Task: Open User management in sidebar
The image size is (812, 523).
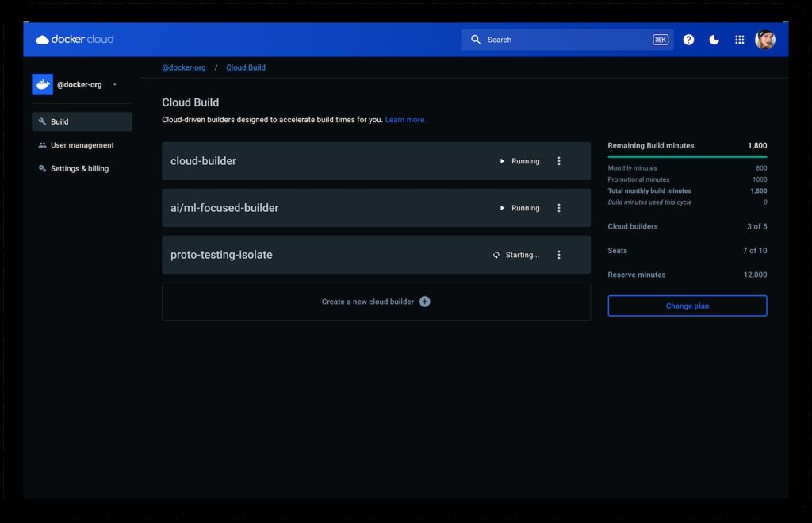Action: [82, 145]
